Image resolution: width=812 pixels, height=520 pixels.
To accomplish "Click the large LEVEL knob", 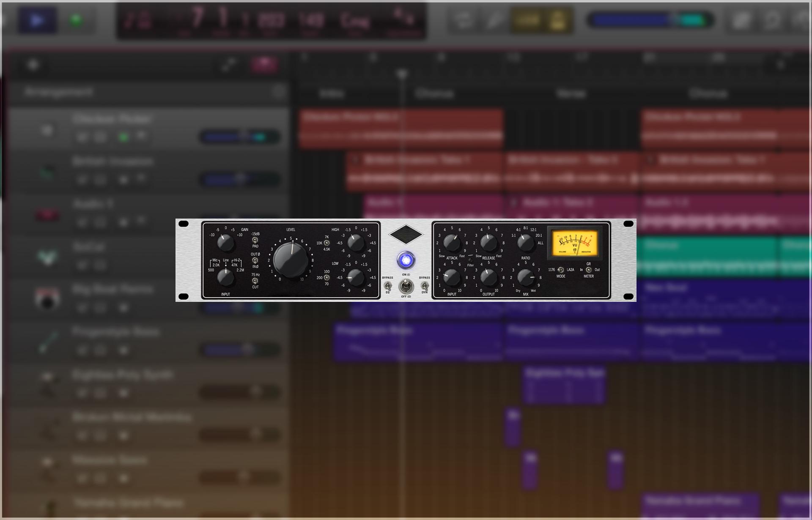I will point(291,260).
